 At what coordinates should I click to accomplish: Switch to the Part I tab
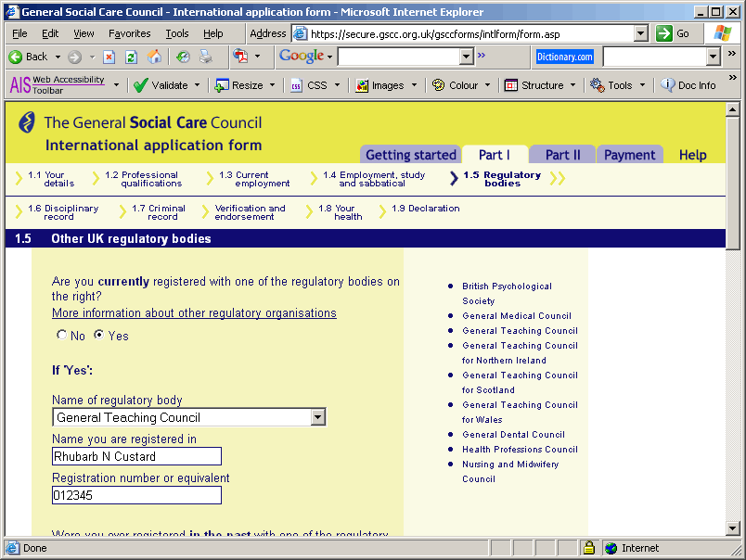[x=495, y=155]
